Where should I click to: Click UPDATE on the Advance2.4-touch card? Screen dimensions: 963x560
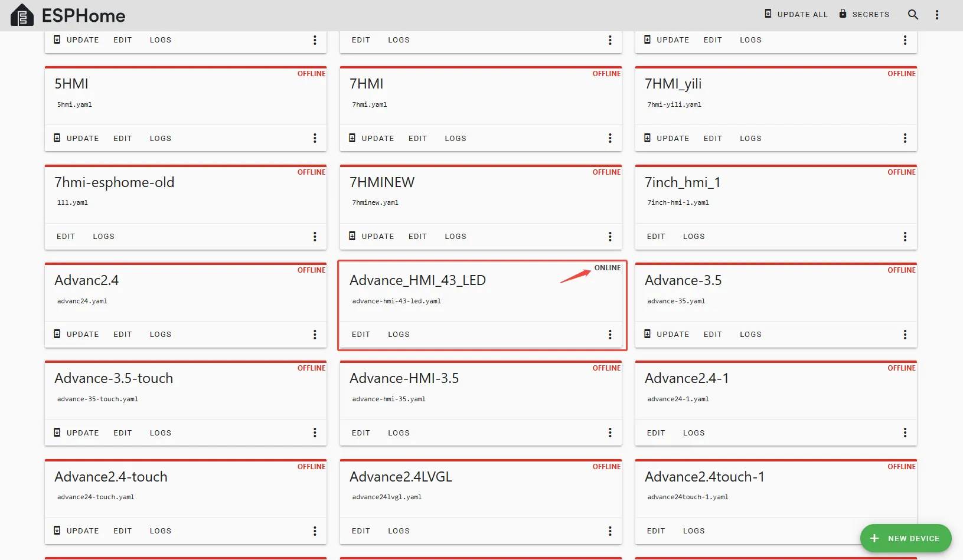76,530
